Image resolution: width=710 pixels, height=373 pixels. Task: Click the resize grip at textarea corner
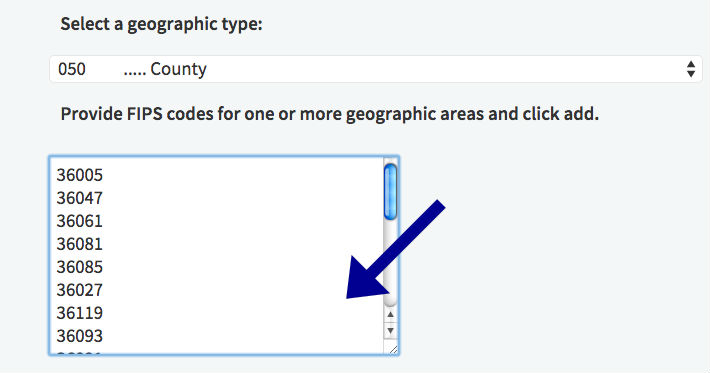392,349
